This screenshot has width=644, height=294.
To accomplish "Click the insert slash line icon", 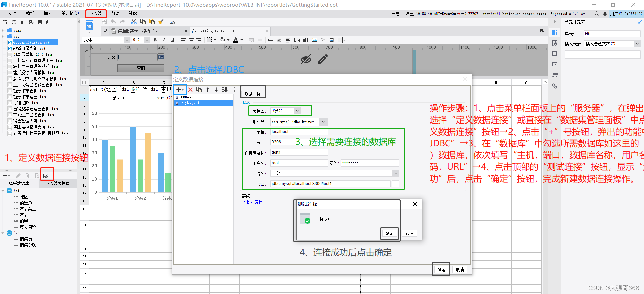I will point(323,40).
